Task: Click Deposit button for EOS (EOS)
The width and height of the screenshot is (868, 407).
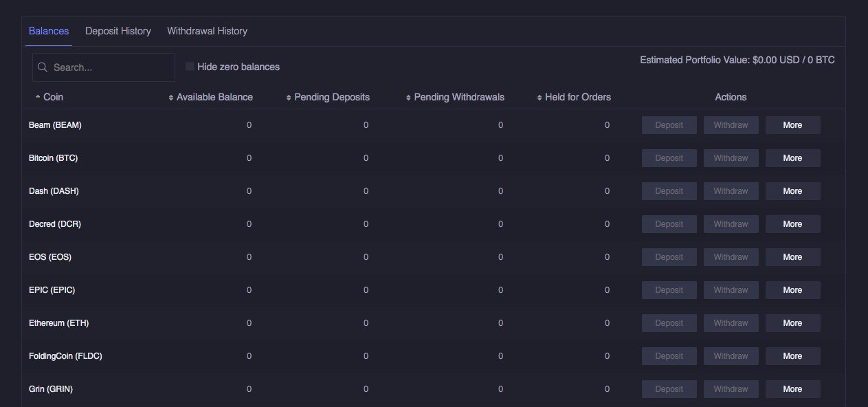Action: [x=669, y=257]
